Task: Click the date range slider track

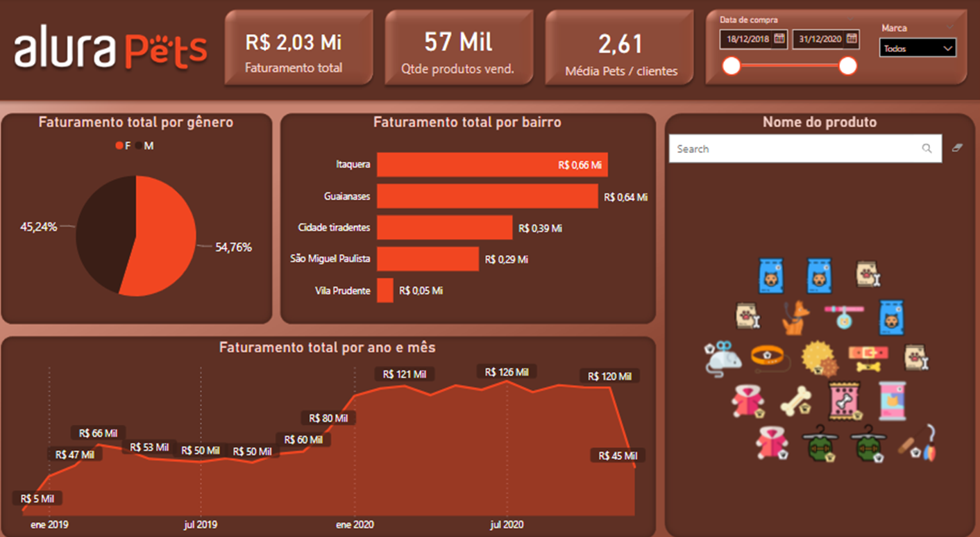Action: [789, 66]
